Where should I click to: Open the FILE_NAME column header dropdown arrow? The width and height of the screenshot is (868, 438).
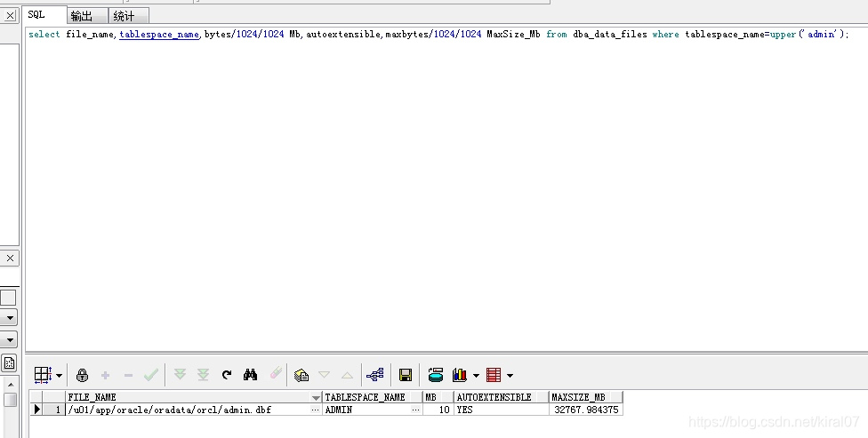[316, 398]
